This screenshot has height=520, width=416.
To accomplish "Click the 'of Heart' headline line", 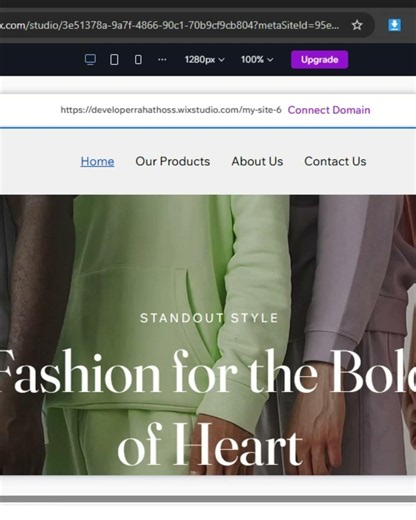I will pos(210,444).
